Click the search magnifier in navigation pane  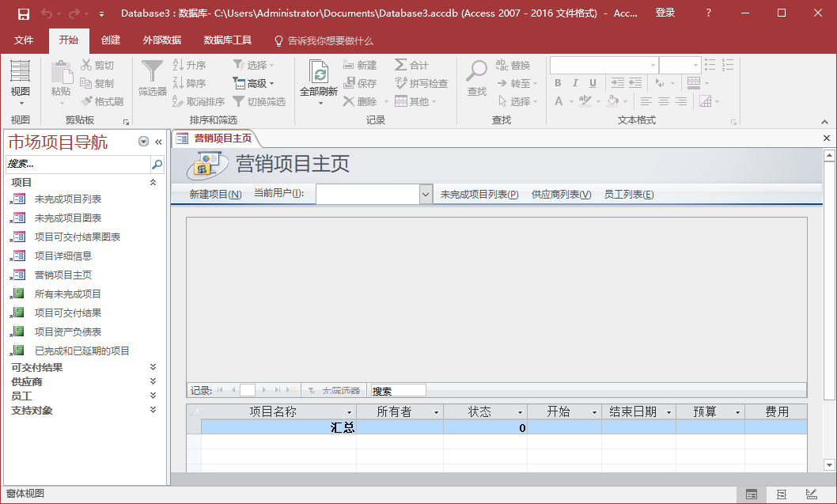click(x=157, y=164)
